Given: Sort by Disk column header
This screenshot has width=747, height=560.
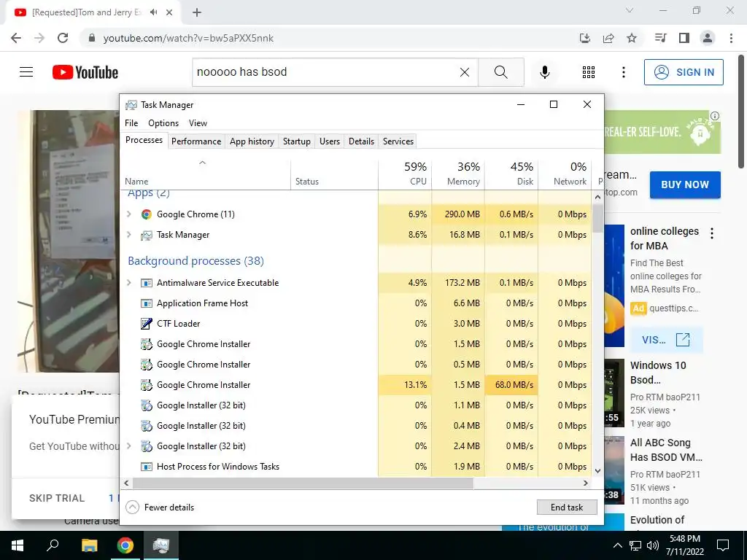Looking at the screenshot, I should point(511,174).
